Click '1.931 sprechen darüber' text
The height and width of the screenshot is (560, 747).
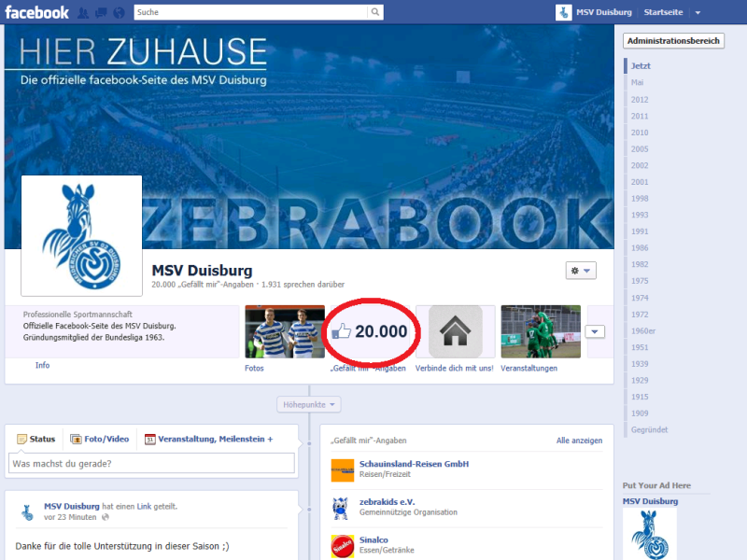point(303,285)
